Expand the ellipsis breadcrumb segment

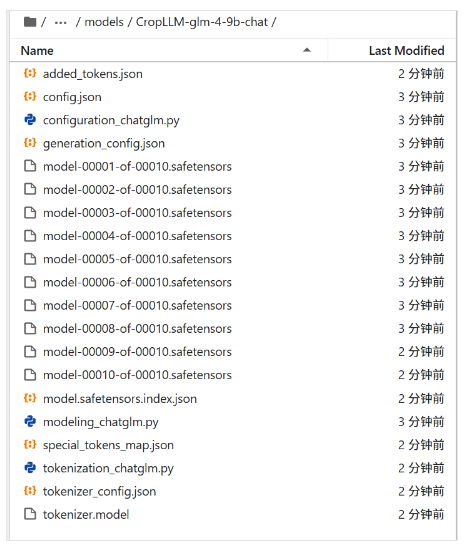point(60,23)
